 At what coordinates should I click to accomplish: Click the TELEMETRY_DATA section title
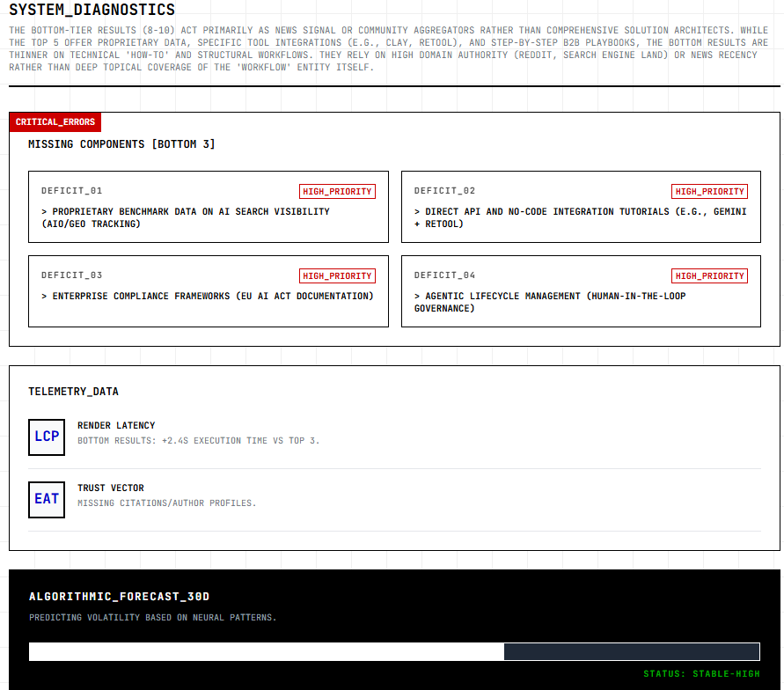point(73,392)
